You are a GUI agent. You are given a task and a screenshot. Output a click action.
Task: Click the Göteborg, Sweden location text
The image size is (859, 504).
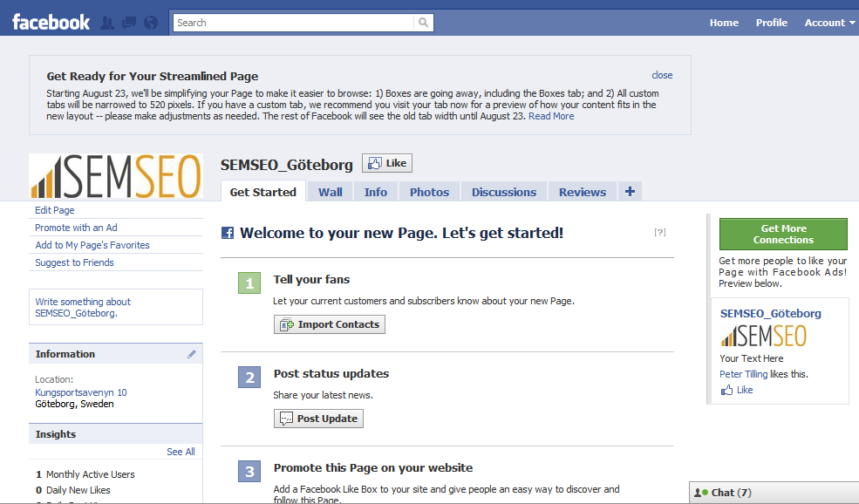pos(74,404)
